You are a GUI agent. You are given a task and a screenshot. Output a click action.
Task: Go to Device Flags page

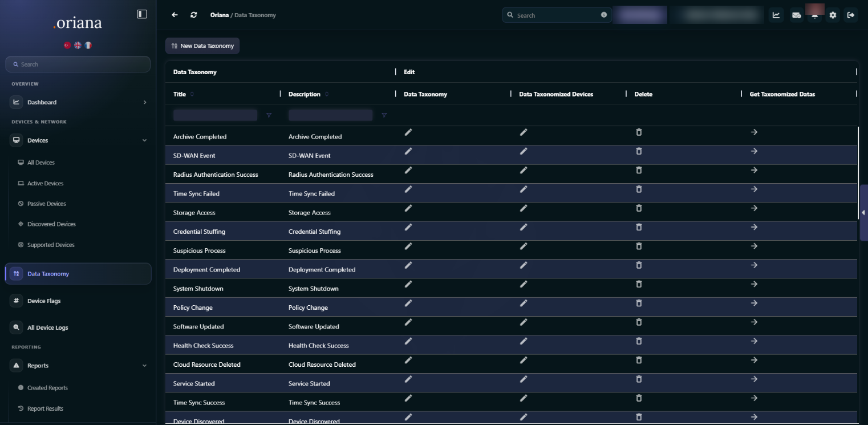pos(44,301)
